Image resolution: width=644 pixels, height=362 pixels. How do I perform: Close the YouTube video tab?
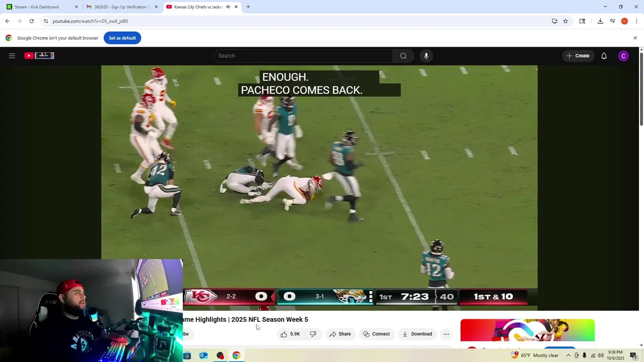coord(236,7)
